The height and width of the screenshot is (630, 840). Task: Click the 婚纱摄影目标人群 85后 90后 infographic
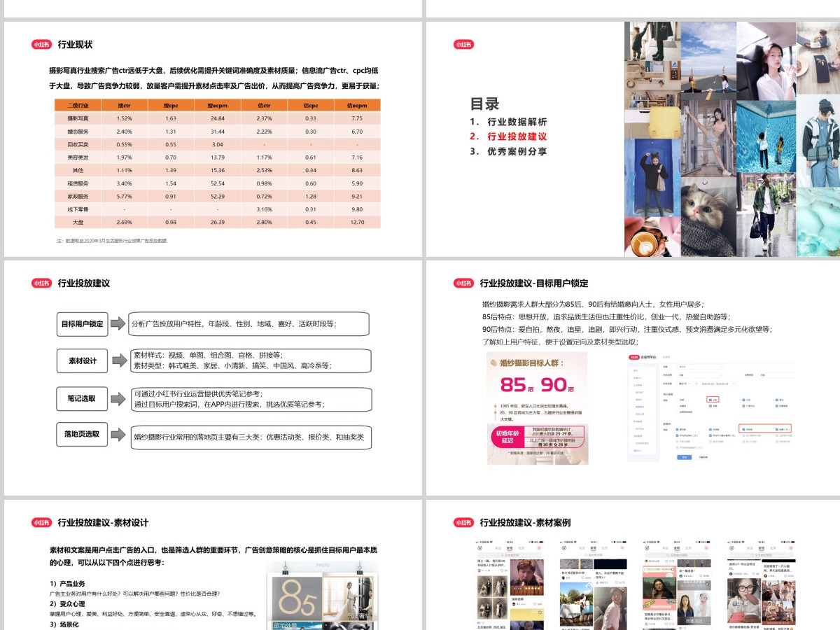click(x=538, y=408)
